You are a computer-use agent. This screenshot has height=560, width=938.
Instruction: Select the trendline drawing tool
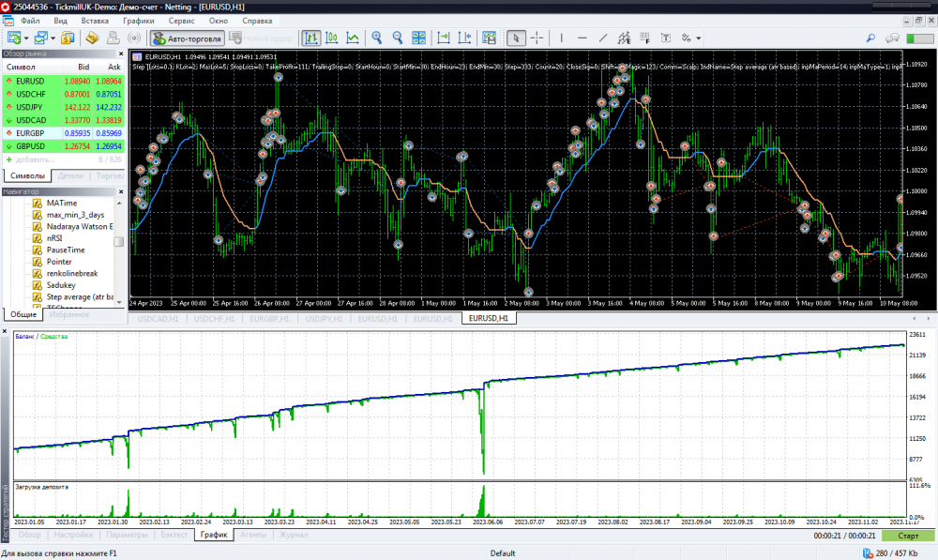point(602,38)
